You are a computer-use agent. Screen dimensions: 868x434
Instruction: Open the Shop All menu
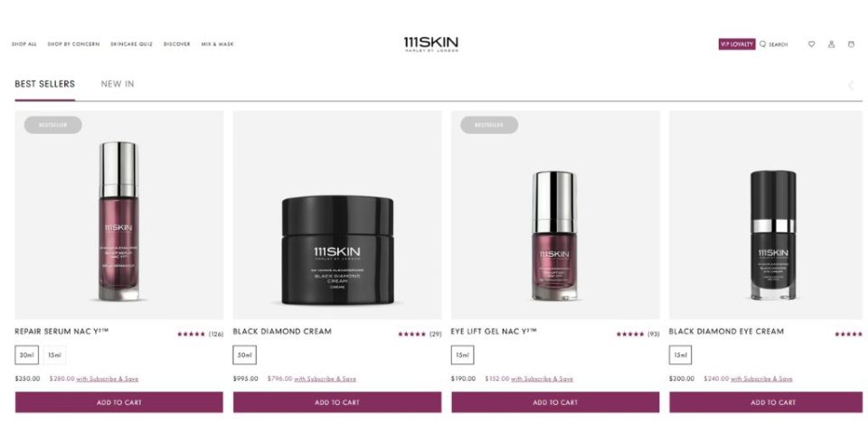(24, 44)
